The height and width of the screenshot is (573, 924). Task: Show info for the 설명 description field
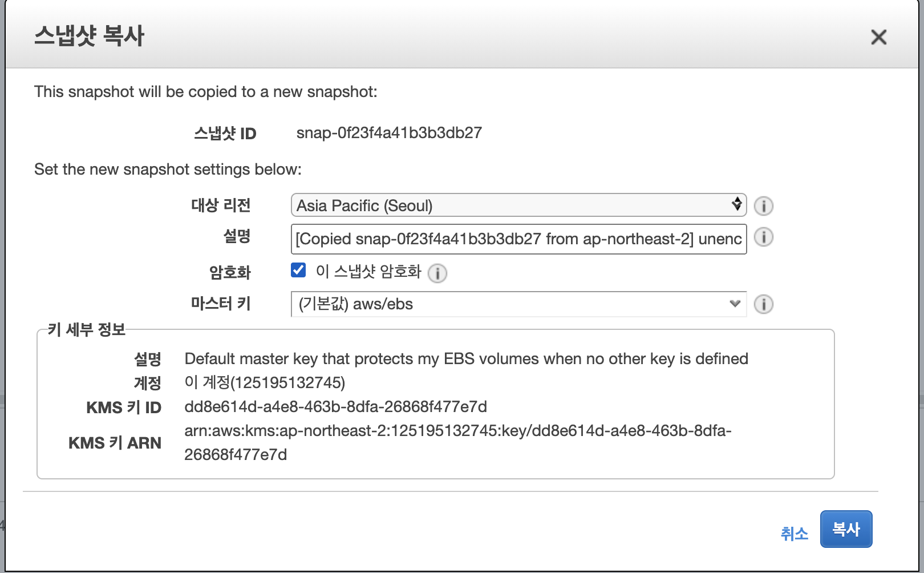(763, 237)
